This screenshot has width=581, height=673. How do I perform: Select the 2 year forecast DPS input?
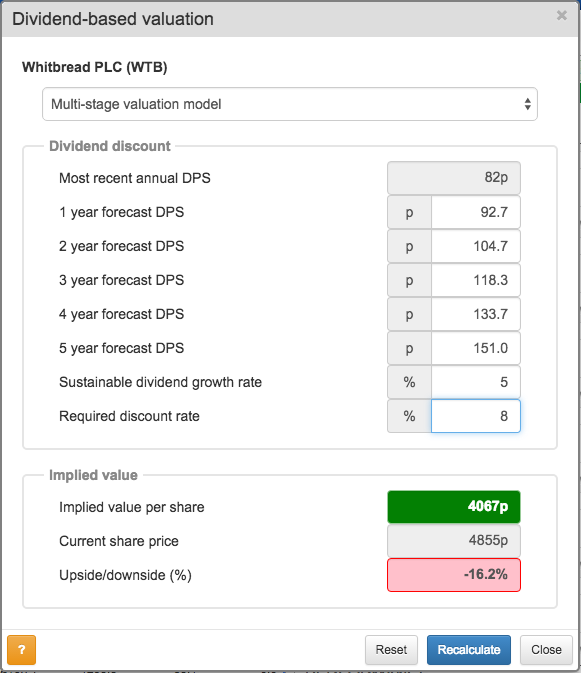475,246
